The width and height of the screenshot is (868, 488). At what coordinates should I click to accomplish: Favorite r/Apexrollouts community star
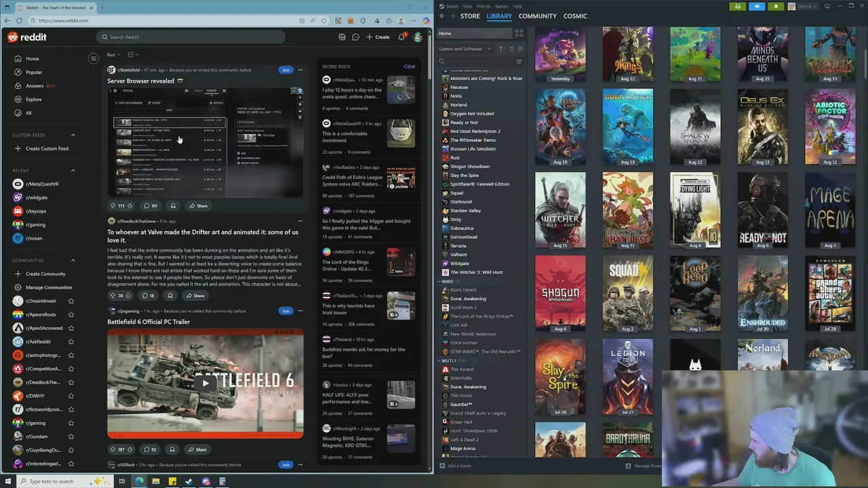click(71, 314)
